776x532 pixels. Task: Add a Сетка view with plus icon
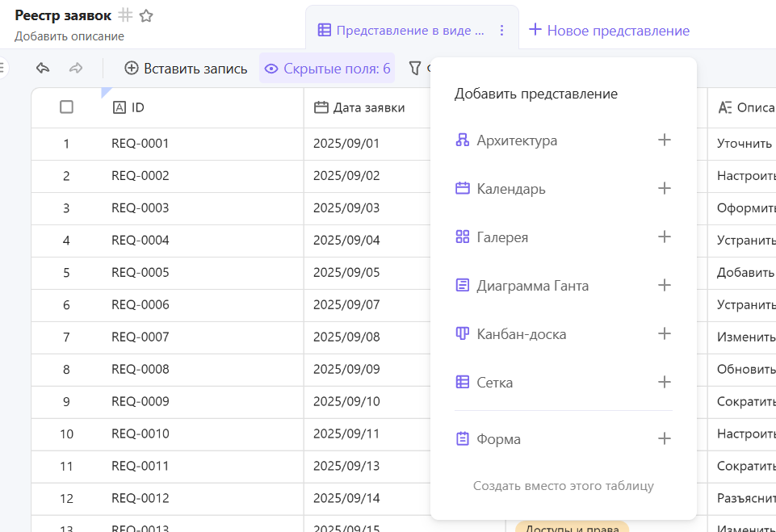point(664,383)
